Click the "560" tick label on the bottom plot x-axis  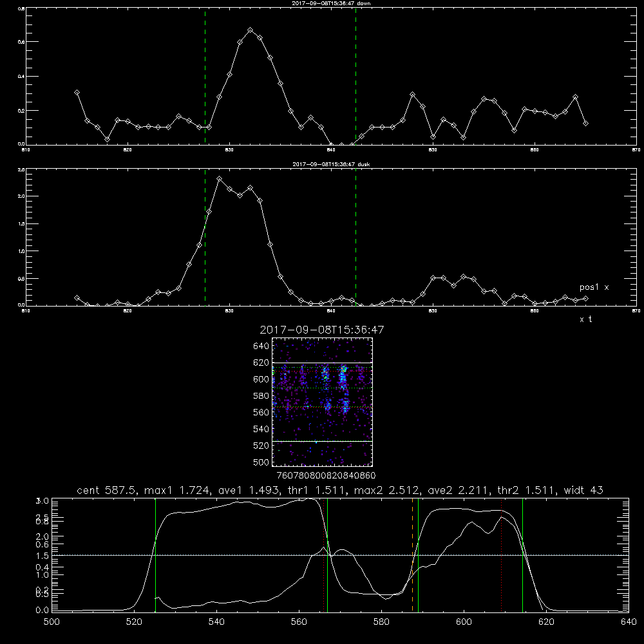[x=299, y=621]
